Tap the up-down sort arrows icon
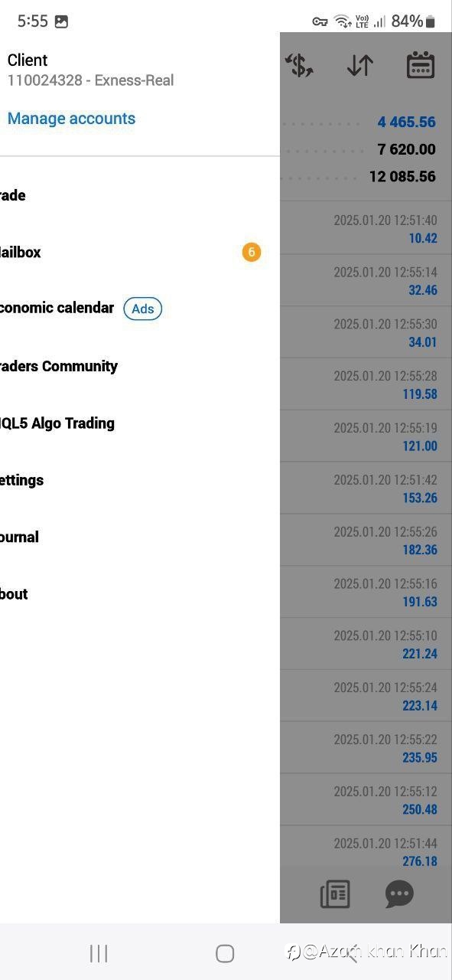Viewport: 452px width, 980px height. pos(359,66)
